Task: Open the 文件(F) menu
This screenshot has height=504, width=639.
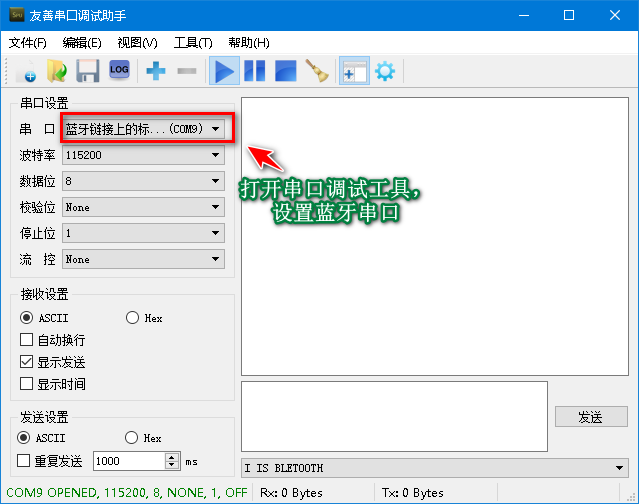Action: point(27,42)
